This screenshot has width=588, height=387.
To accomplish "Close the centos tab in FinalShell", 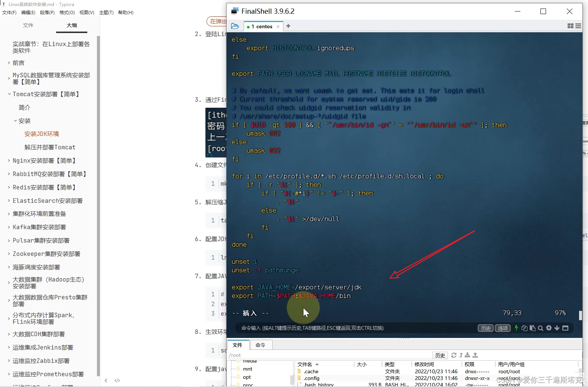I will click(x=278, y=26).
